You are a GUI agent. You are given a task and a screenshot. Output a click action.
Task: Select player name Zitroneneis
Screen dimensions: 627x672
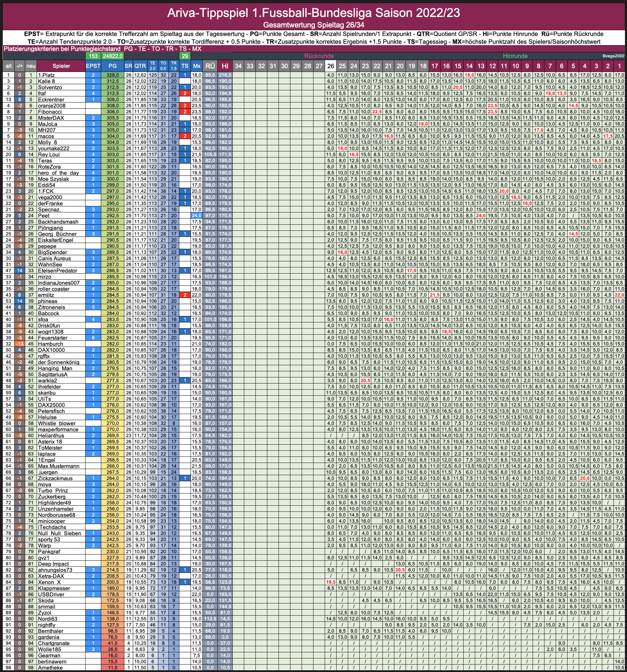tap(51, 307)
